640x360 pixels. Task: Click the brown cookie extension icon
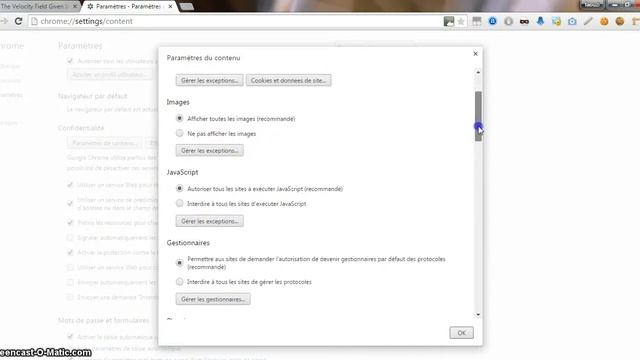tap(620, 21)
